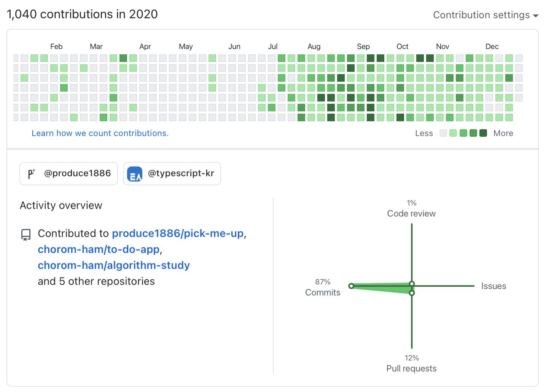Viewport: 546px width, 392px height.
Task: Click the darkest green legend swatch
Action: tap(483, 133)
